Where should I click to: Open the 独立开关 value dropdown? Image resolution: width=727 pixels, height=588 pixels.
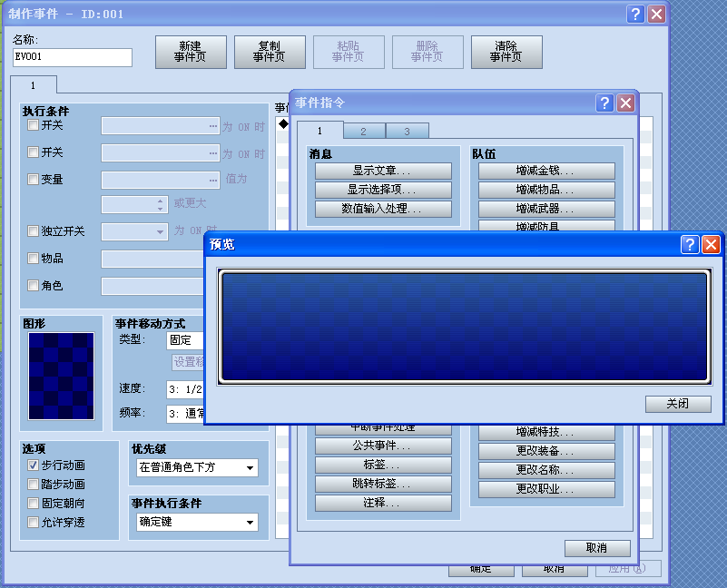[x=134, y=231]
